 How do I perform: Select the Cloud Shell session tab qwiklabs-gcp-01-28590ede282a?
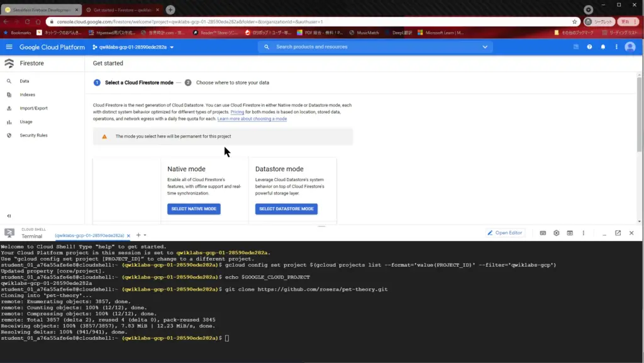click(x=89, y=236)
